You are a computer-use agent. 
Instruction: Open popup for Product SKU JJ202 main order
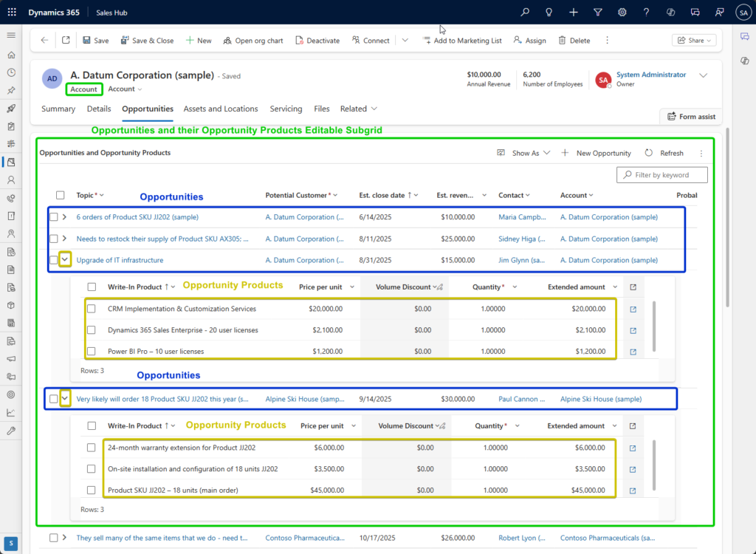click(633, 490)
